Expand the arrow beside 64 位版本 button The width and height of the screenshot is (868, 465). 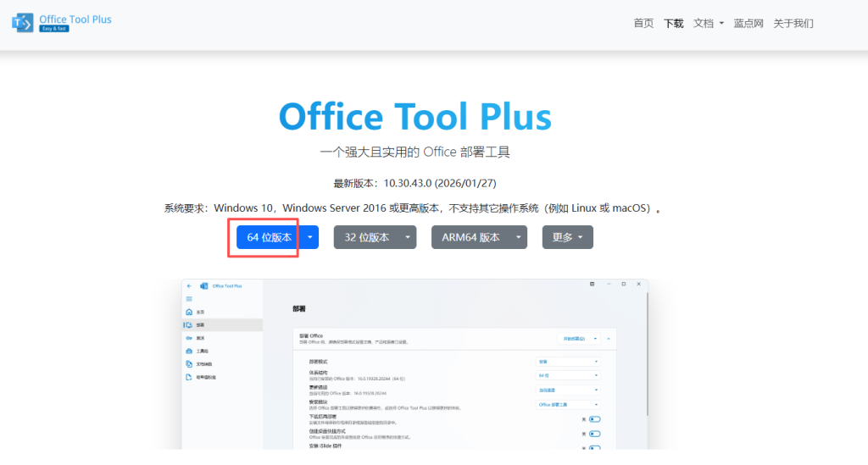311,237
